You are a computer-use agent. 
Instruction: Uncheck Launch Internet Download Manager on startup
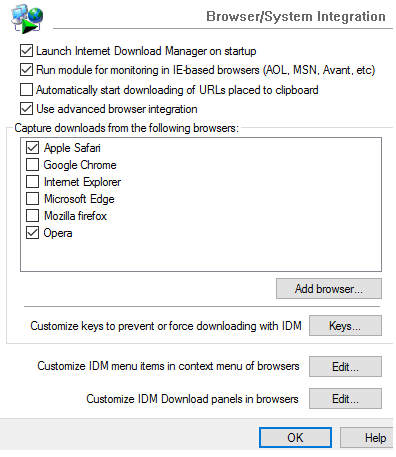[x=26, y=51]
